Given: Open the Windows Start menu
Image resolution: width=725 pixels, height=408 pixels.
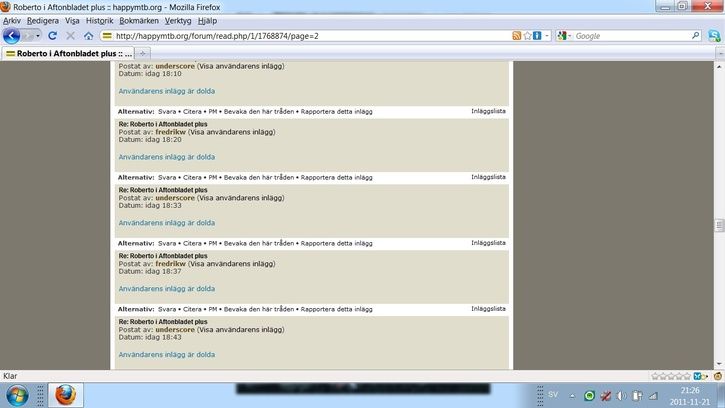Looking at the screenshot, I should click(x=17, y=396).
